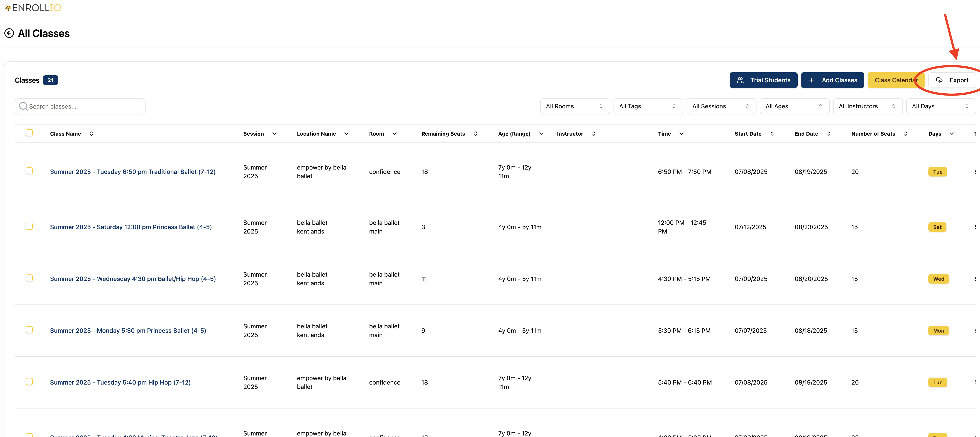The width and height of the screenshot is (980, 437).
Task: Click the back arrow next to All Classes
Action: point(9,34)
